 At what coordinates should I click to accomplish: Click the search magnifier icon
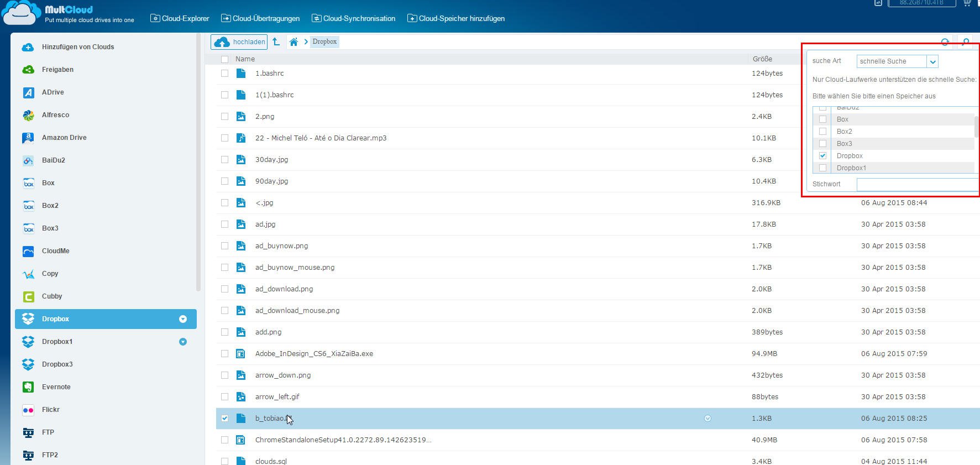point(965,42)
